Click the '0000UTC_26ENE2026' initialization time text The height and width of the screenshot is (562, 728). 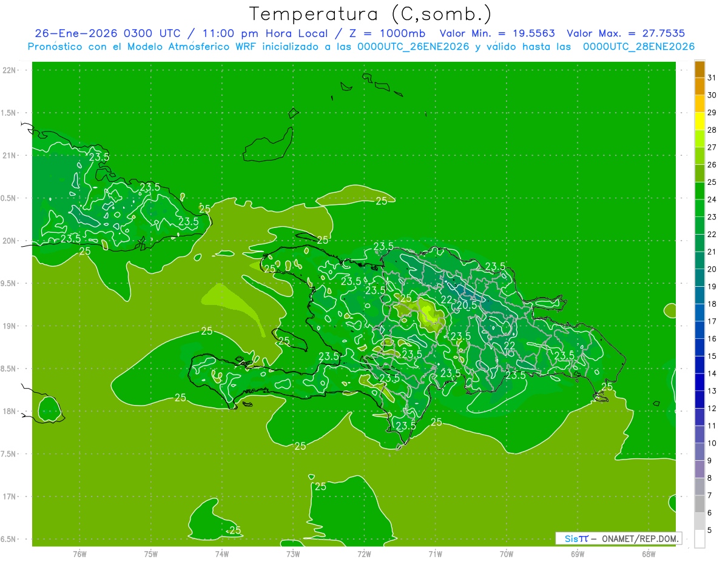[413, 47]
